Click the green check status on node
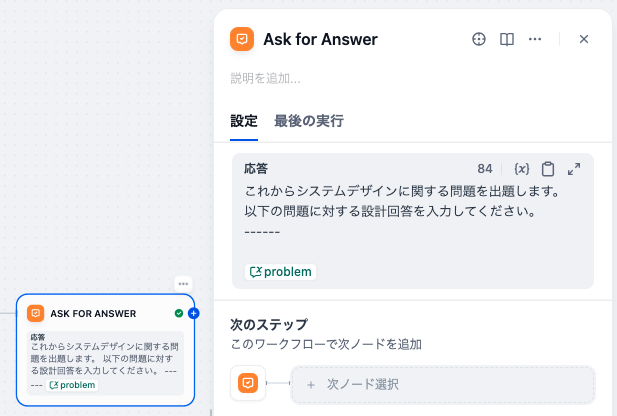This screenshot has height=416, width=617. coord(179,313)
